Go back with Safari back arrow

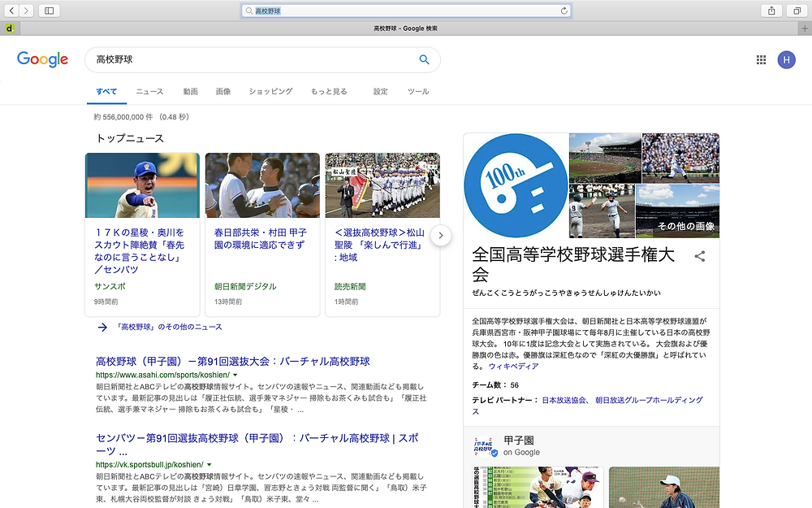pos(11,11)
